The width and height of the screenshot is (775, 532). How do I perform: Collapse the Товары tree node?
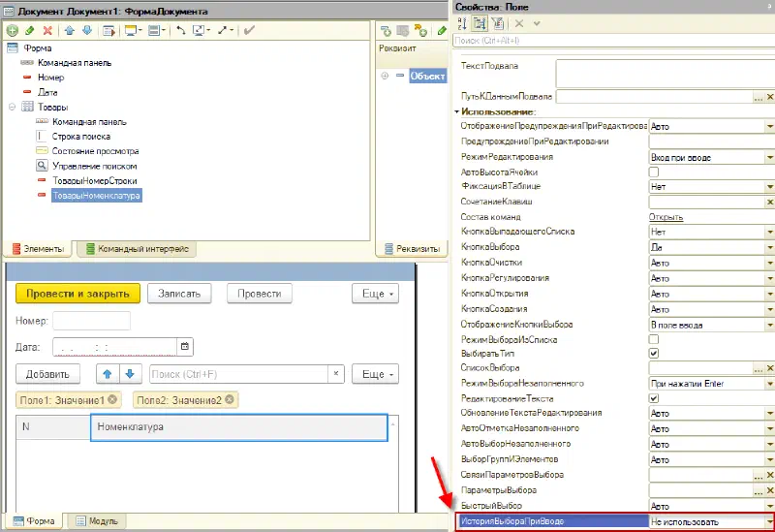click(12, 107)
